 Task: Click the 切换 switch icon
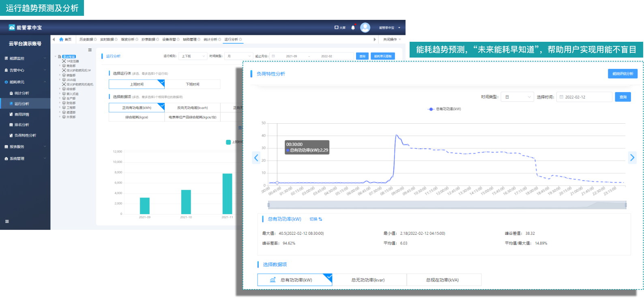(x=320, y=219)
